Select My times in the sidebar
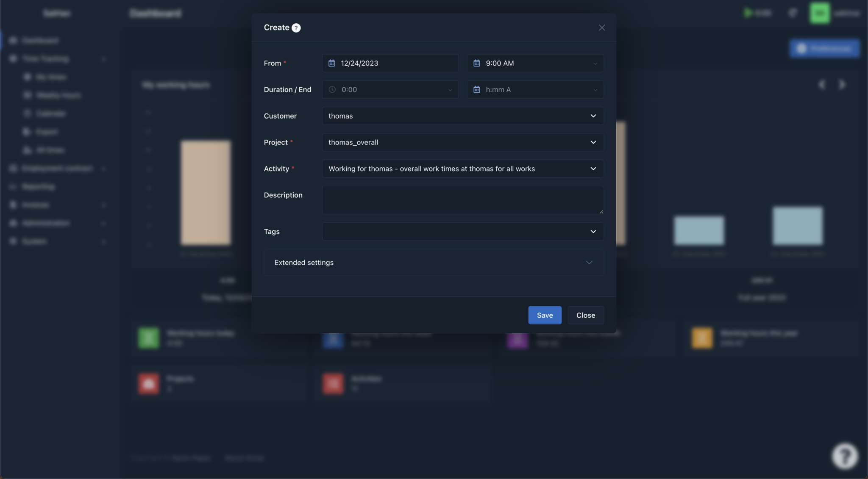The width and height of the screenshot is (868, 479). [51, 77]
